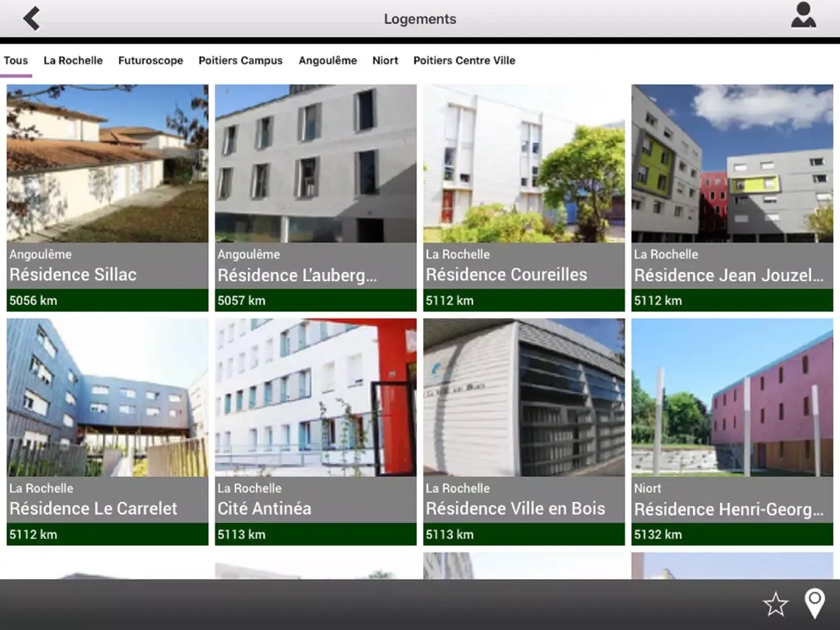840x630 pixels.
Task: Tap the Cité Antinéa title
Action: [264, 509]
